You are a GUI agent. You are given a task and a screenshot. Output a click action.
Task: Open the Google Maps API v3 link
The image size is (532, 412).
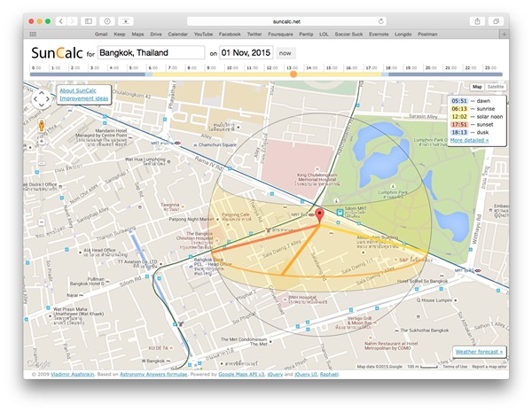coord(241,375)
